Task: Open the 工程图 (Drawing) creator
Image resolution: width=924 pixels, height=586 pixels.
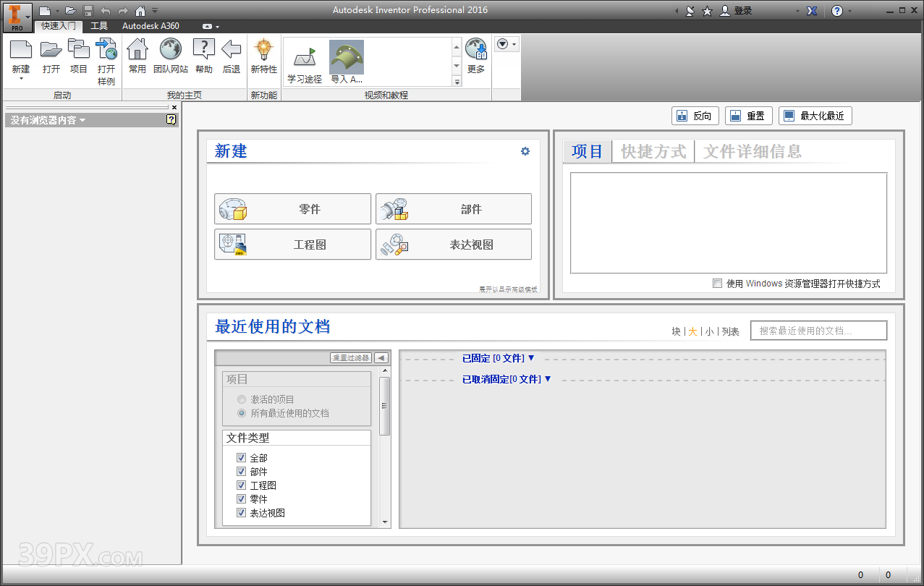Action: 292,244
